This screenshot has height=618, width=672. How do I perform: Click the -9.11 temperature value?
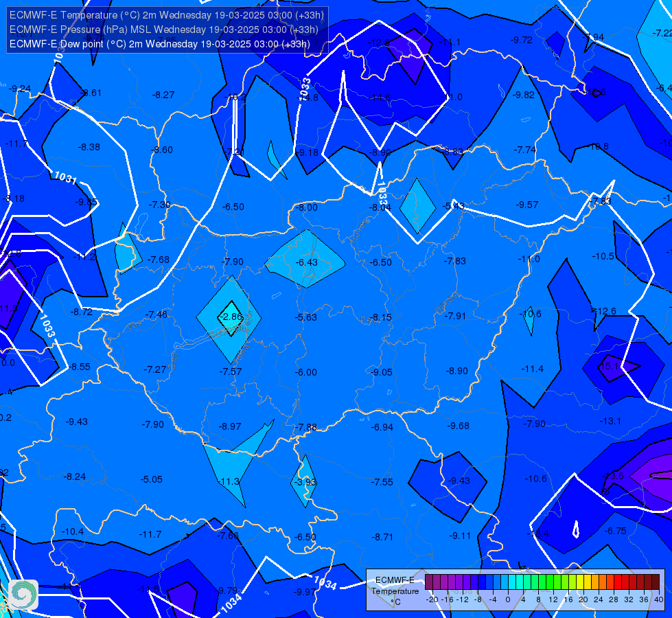click(460, 536)
